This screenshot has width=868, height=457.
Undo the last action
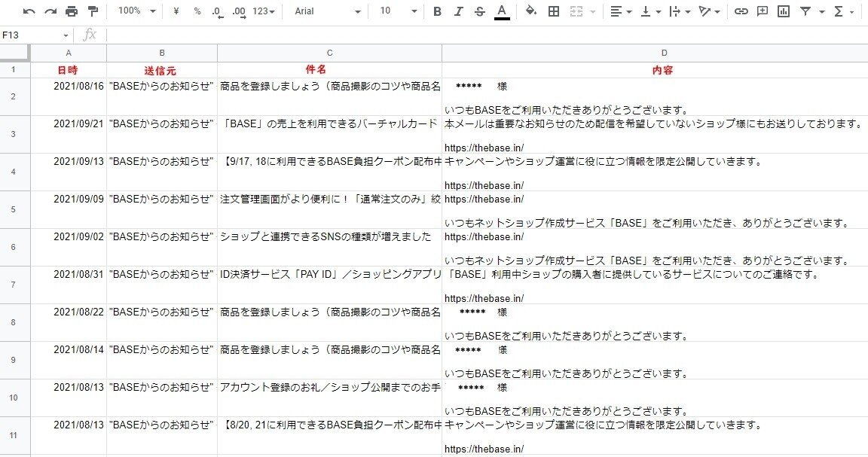click(x=29, y=11)
